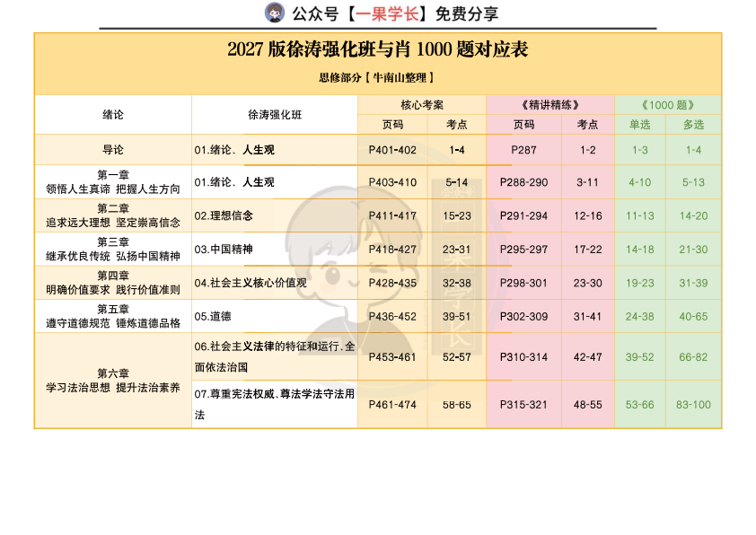This screenshot has width=756, height=535.
Task: Select the 第一章 领悟人生真谛 把握人生方向 cell
Action: tap(113, 182)
